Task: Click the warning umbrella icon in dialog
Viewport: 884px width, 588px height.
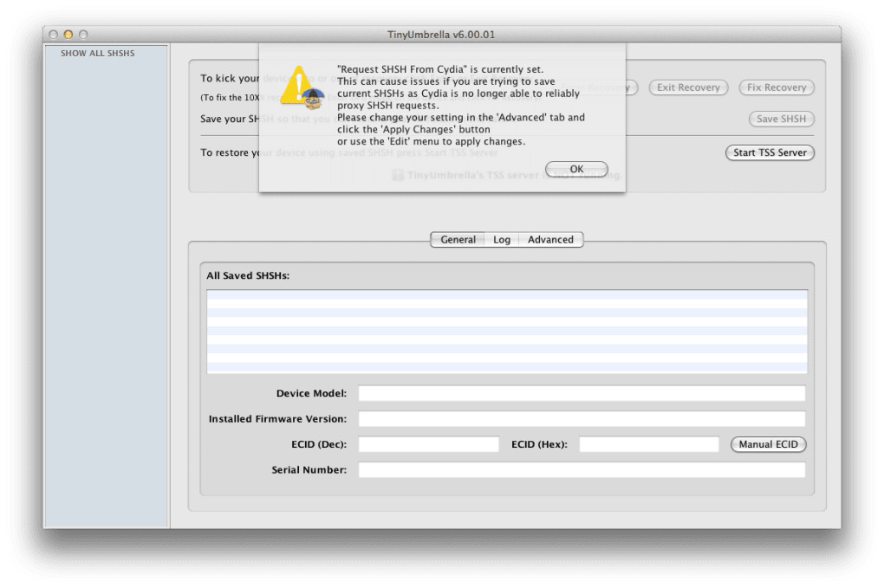Action: point(302,87)
